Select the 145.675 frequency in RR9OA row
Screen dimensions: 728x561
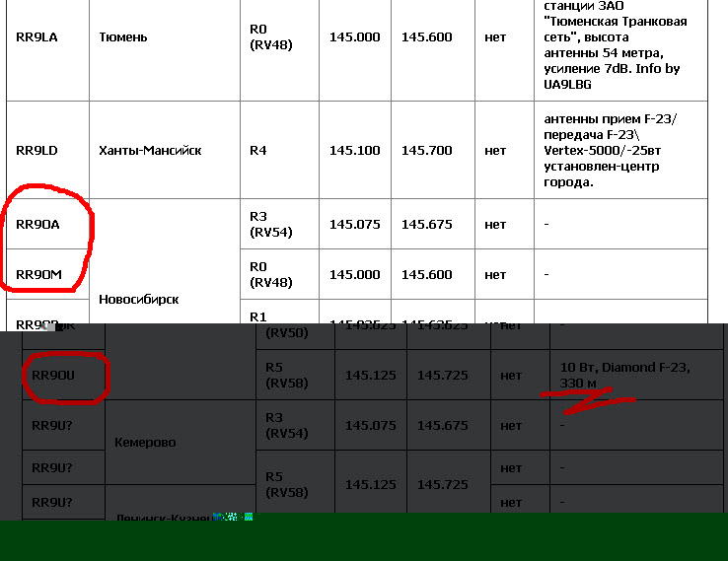point(426,225)
